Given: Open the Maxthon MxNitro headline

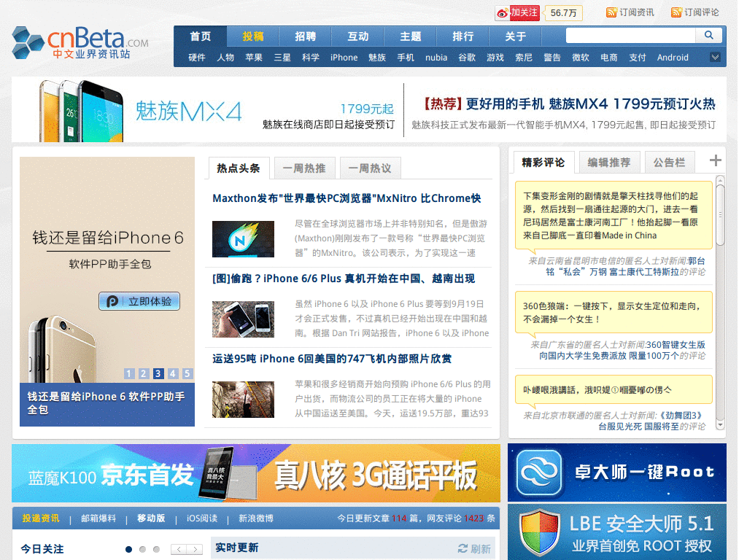Looking at the screenshot, I should tap(347, 198).
